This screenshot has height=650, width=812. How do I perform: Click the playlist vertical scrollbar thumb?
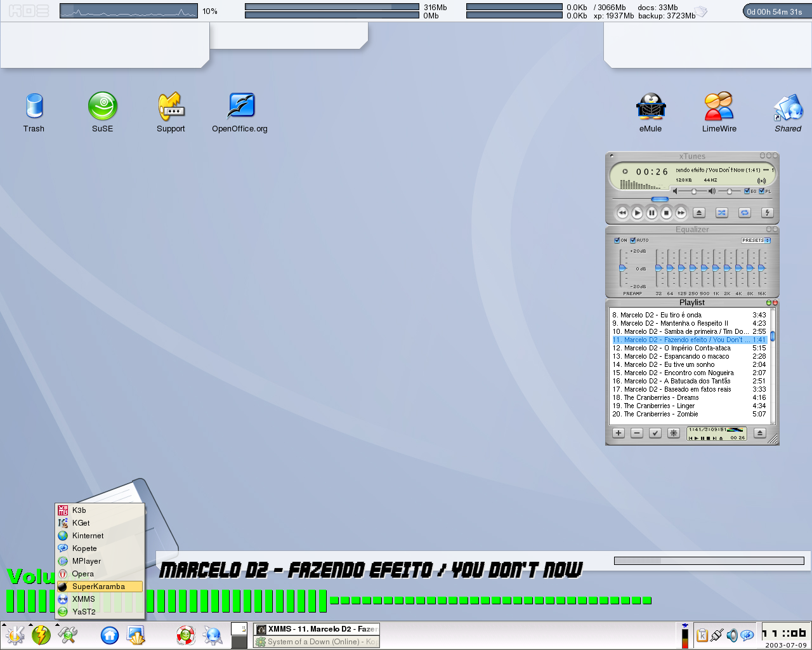pyautogui.click(x=773, y=336)
